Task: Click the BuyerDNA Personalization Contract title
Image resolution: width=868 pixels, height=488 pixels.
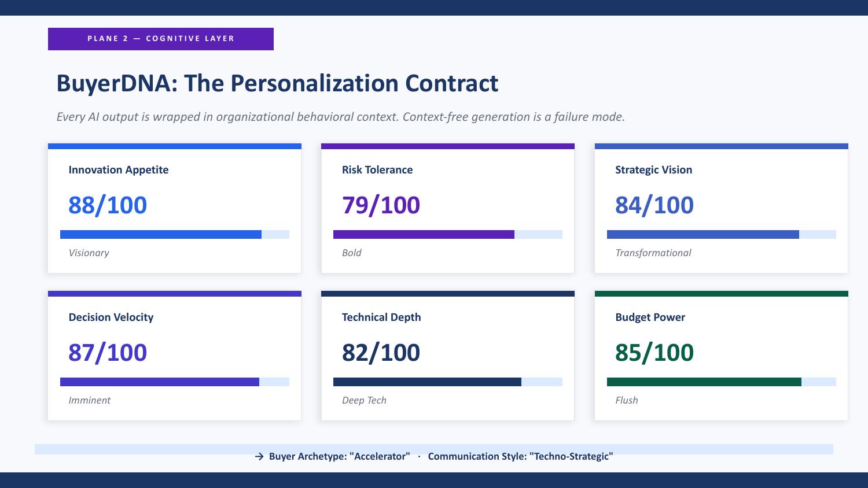Action: 277,83
